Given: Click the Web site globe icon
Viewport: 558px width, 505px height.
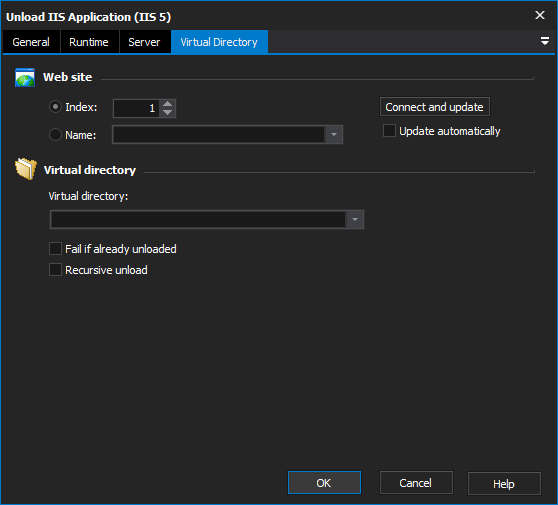Looking at the screenshot, I should click(25, 77).
